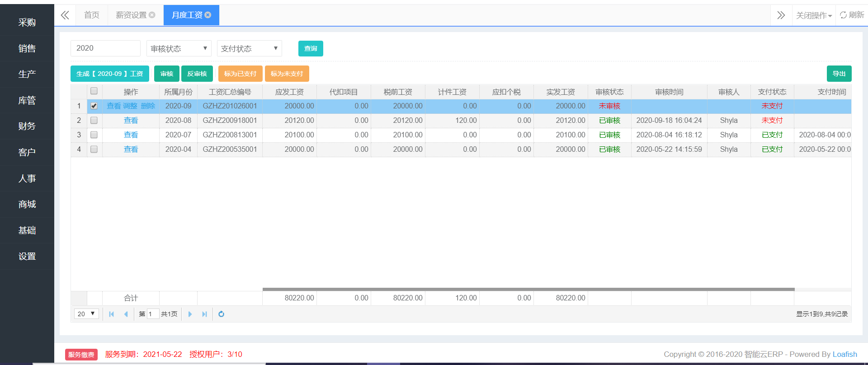Click the 审核时间 column header

click(x=669, y=92)
